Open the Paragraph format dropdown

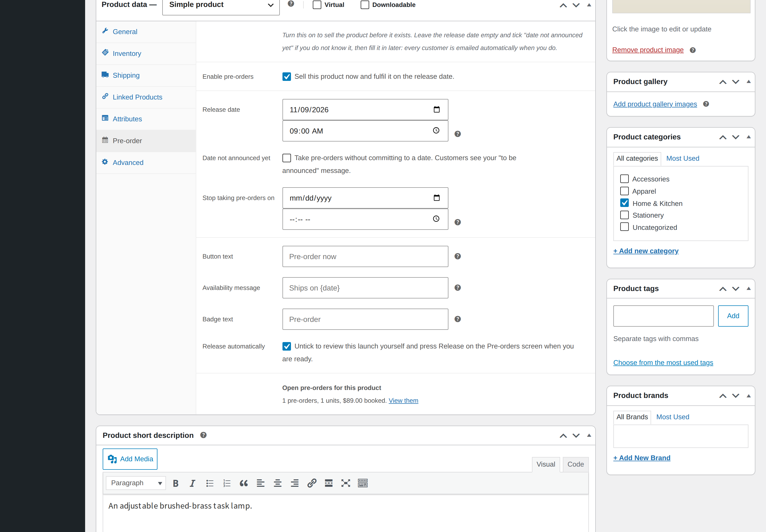pos(136,483)
